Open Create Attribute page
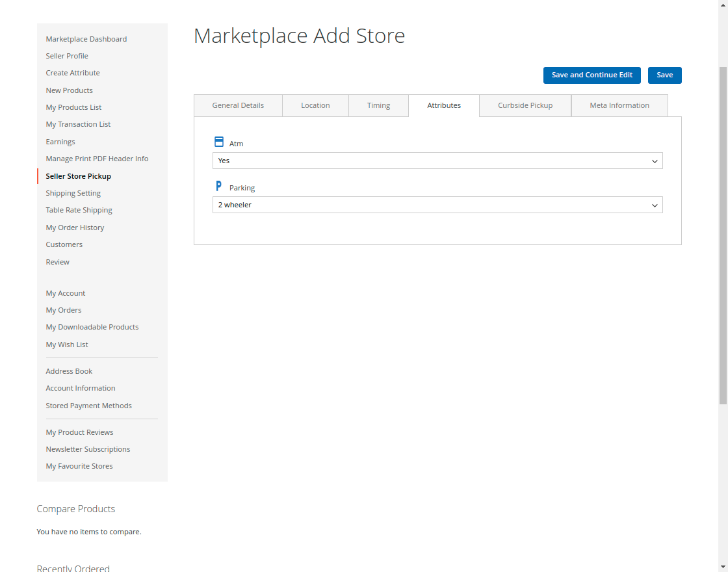This screenshot has height=572, width=728. 73,73
